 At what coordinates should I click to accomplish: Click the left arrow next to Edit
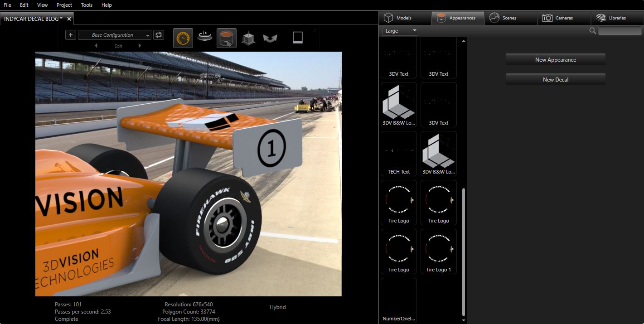click(96, 46)
